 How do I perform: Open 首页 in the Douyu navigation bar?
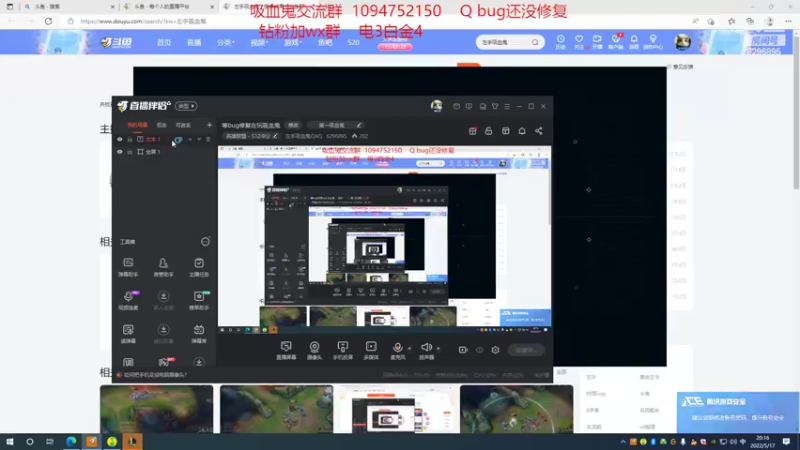[x=164, y=42]
